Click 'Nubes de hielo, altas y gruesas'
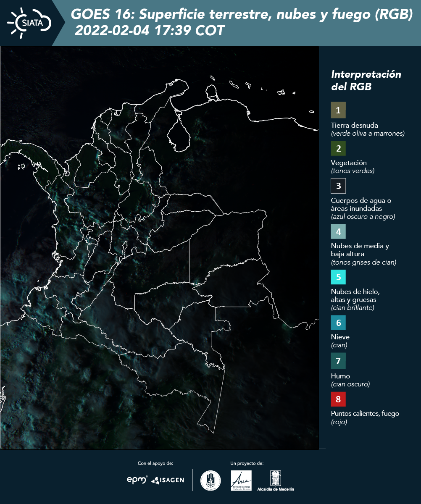Viewport: 421px width, 504px height. point(355,296)
